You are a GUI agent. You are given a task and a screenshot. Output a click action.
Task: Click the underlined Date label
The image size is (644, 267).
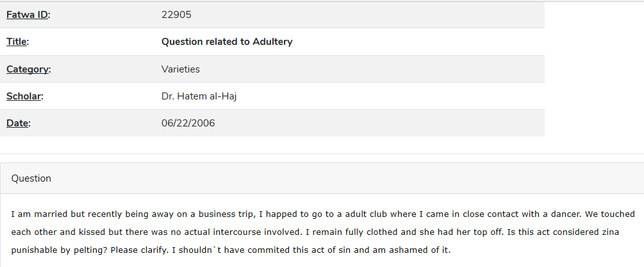[x=17, y=123]
